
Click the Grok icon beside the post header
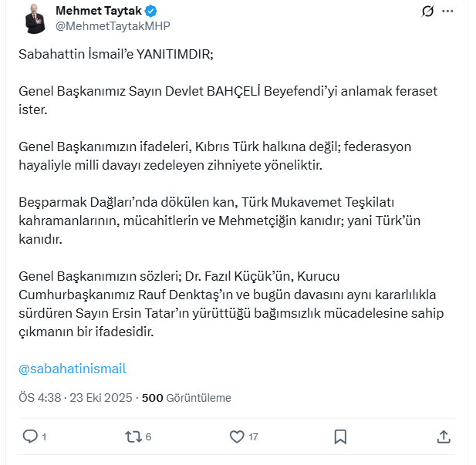click(x=427, y=12)
